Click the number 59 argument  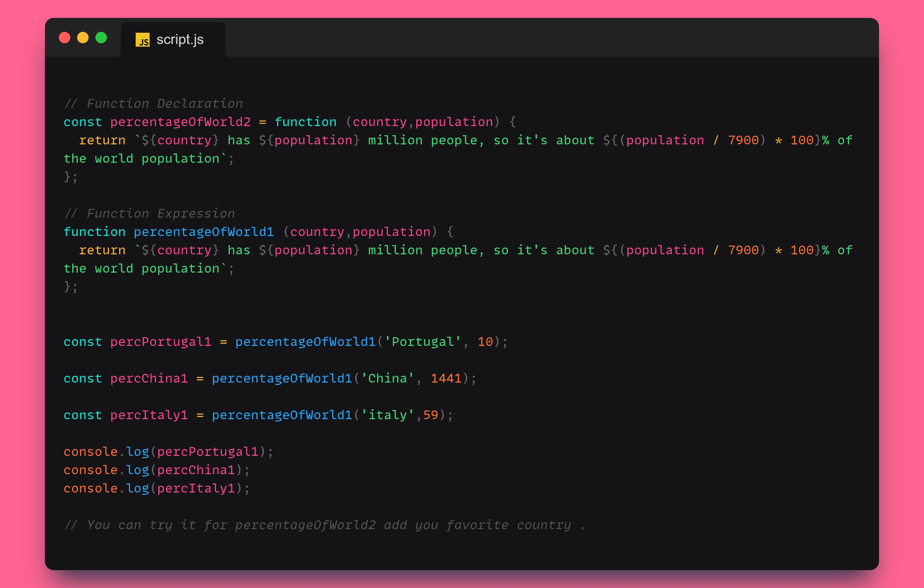point(431,415)
